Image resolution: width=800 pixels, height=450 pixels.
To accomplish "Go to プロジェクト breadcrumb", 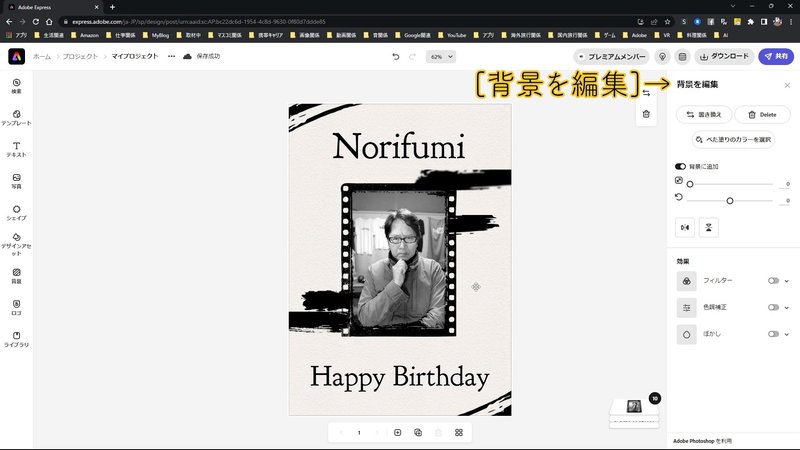I will 80,57.
